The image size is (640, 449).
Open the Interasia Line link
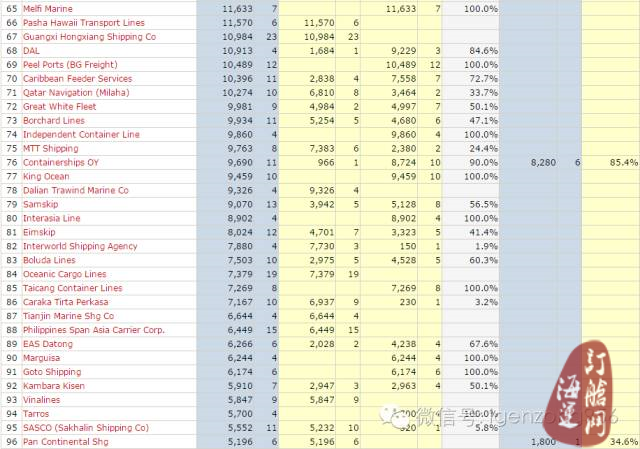(51, 218)
